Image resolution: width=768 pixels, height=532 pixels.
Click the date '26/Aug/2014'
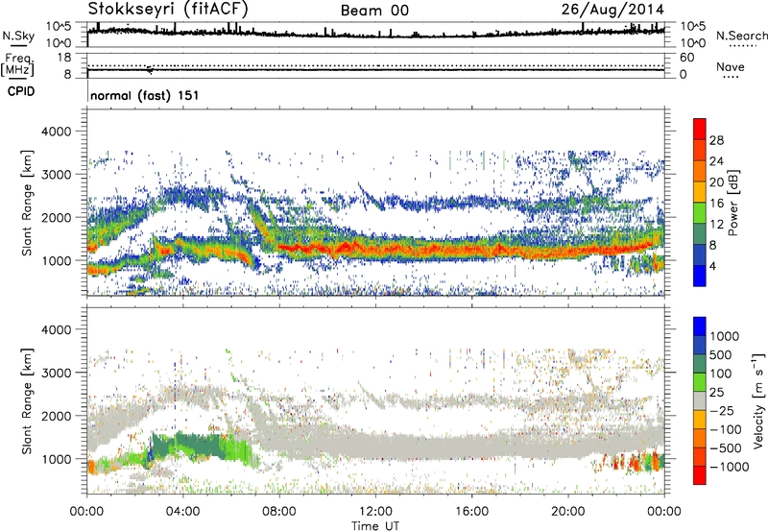[x=612, y=9]
